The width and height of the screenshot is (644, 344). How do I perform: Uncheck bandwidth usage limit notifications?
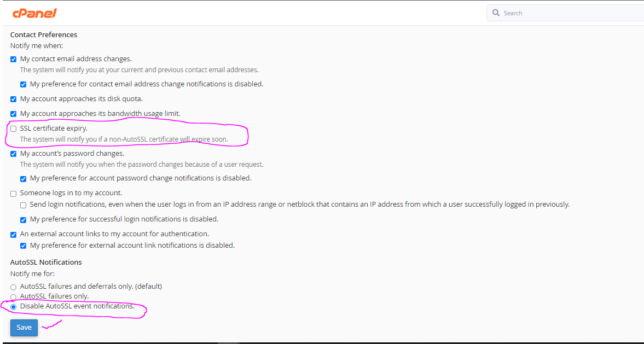13,114
